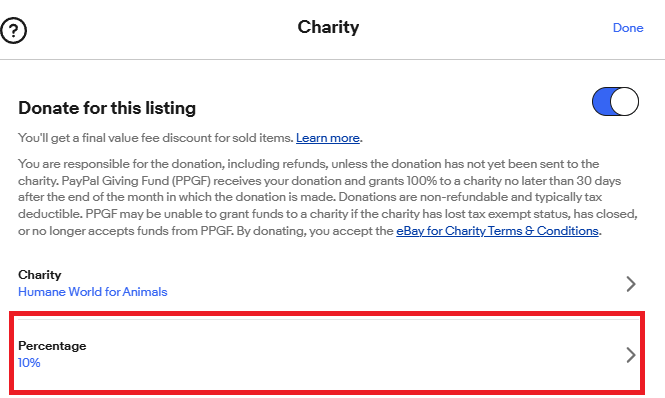Click Done to close Charity settings
This screenshot has width=665, height=398.
click(628, 28)
